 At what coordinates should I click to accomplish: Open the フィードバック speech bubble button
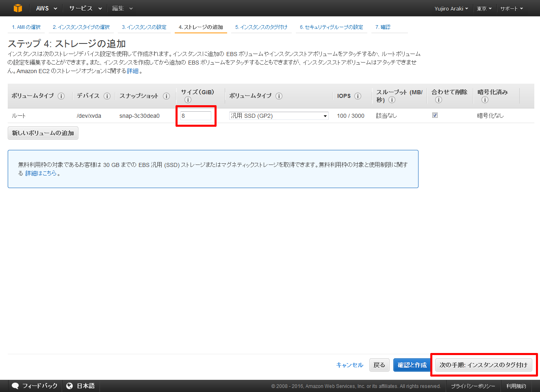click(x=35, y=386)
